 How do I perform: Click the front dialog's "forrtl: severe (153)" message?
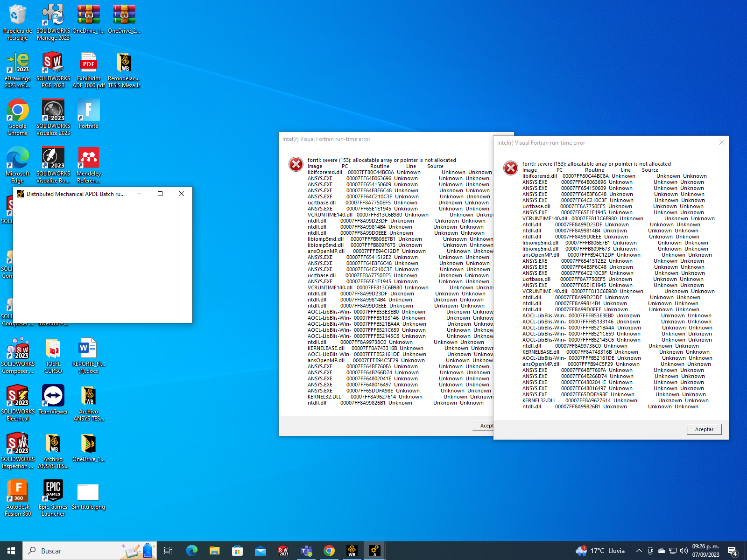[x=596, y=164]
